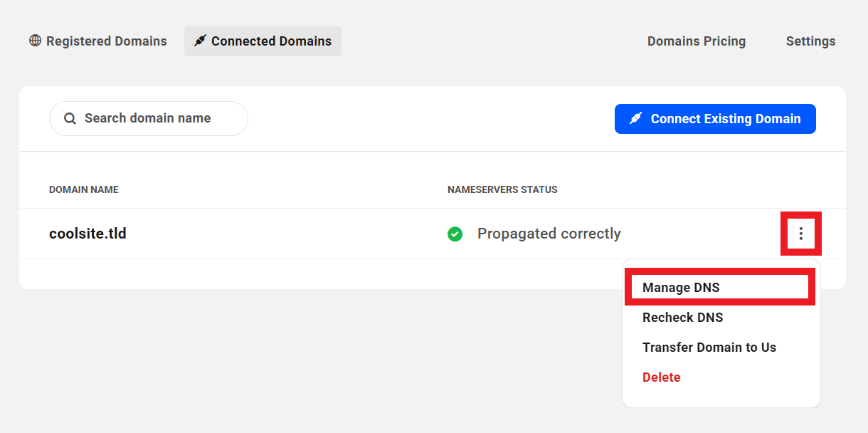
Task: Click the green checkmark status icon
Action: 455,234
